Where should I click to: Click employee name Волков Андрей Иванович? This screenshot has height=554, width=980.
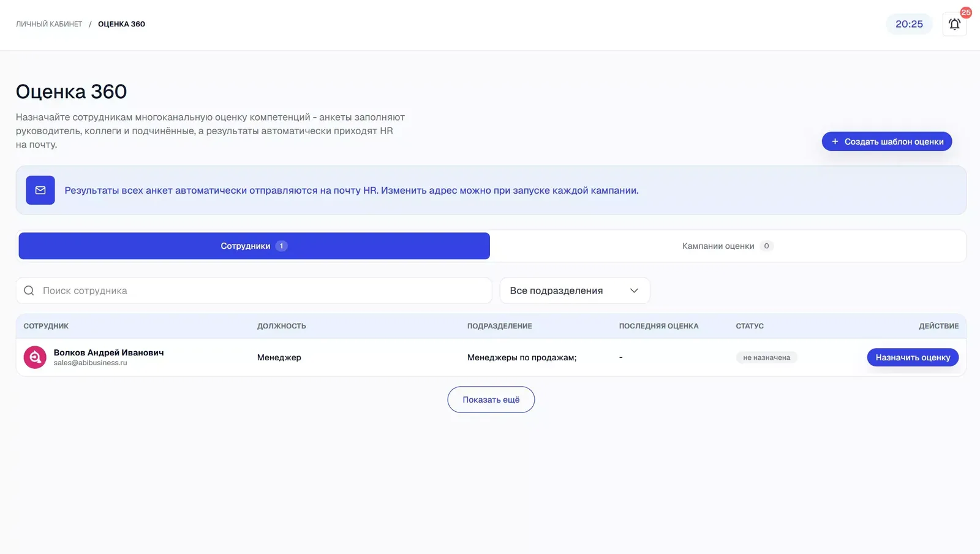pos(108,352)
